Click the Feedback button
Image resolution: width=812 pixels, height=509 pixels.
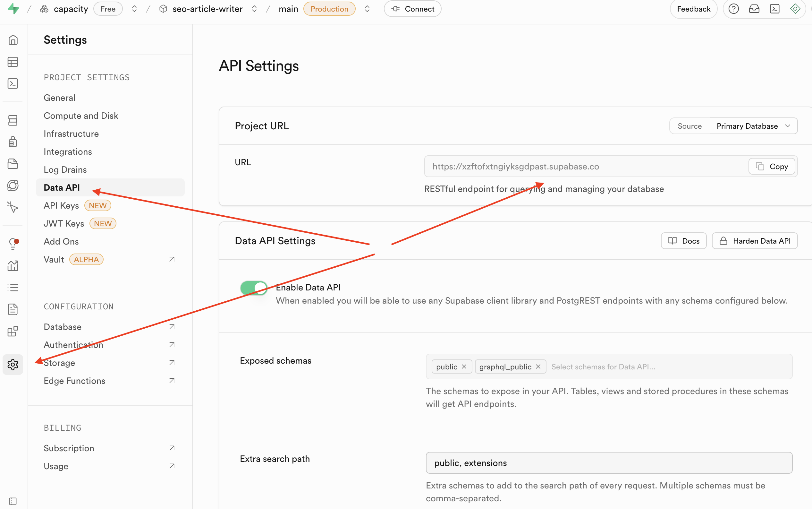pyautogui.click(x=693, y=9)
